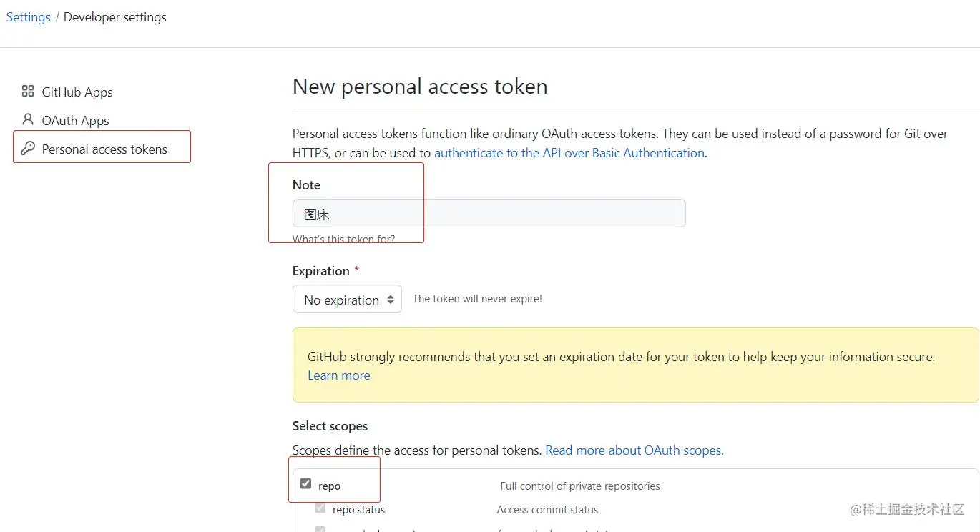Click the Note field label

(x=306, y=184)
